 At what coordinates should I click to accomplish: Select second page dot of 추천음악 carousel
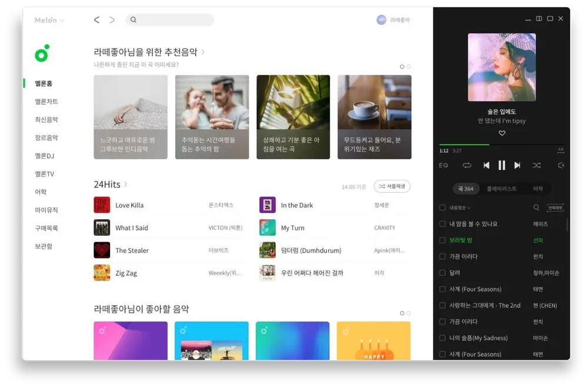[409, 67]
